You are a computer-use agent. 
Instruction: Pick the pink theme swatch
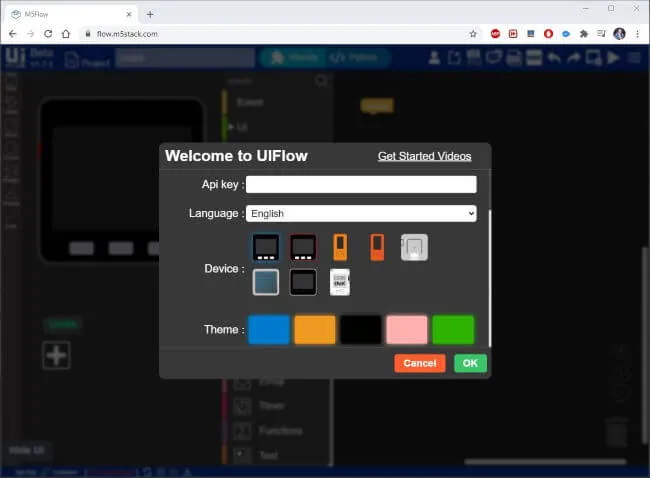point(407,330)
